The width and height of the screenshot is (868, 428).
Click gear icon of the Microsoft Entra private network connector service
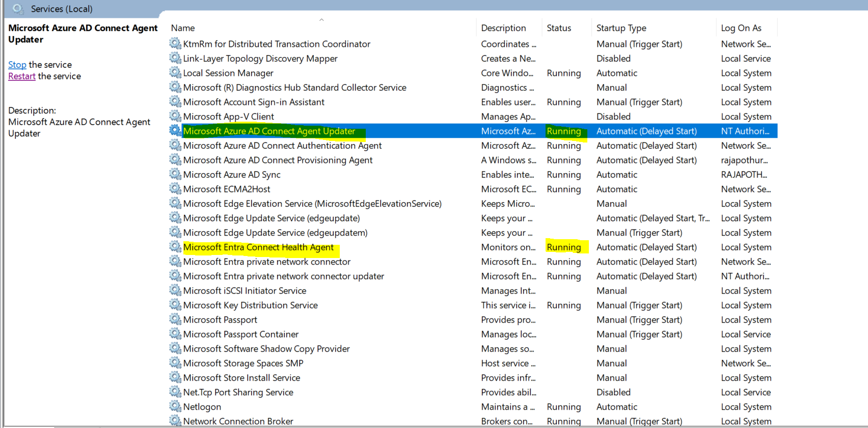coord(175,261)
